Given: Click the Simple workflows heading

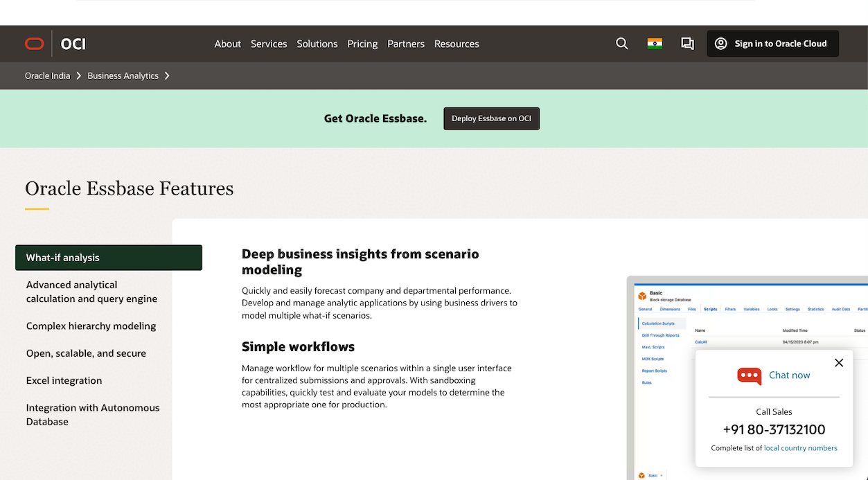Looking at the screenshot, I should (x=298, y=347).
